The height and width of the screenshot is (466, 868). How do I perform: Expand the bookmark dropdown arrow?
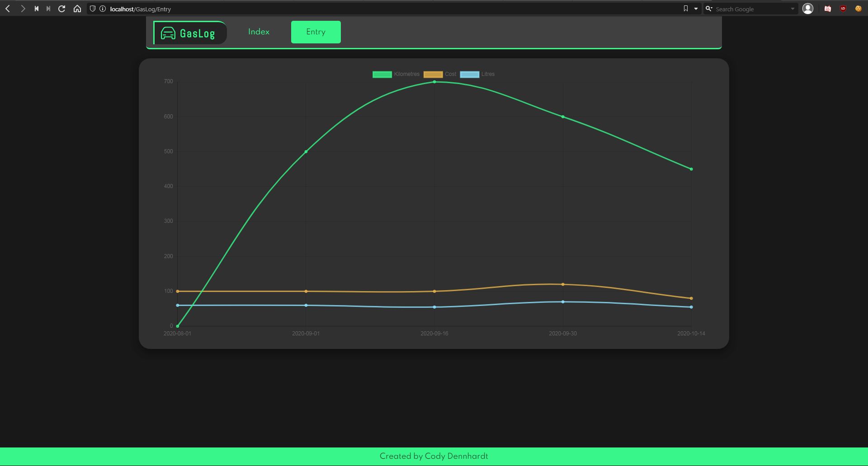click(696, 9)
